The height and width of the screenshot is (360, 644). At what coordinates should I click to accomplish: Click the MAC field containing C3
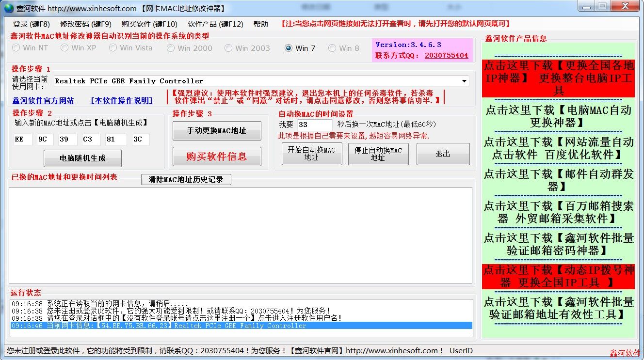tap(91, 140)
